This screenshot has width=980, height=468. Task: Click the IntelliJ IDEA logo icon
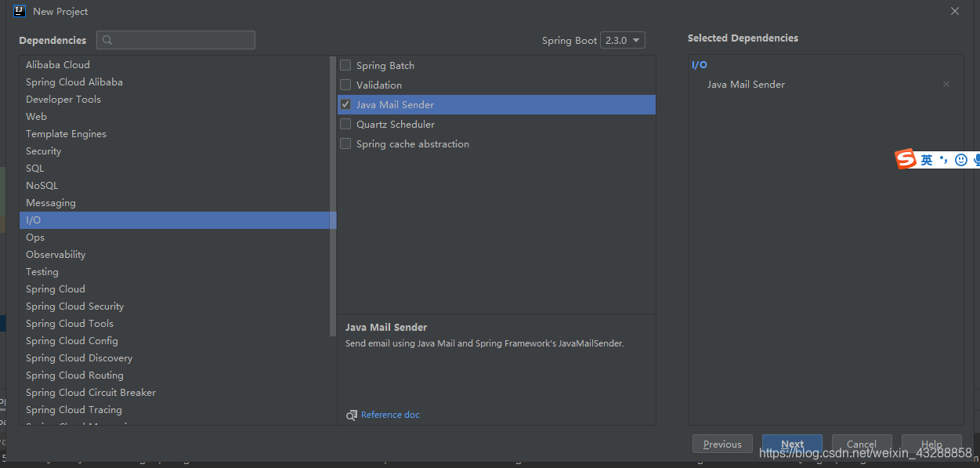tap(20, 11)
